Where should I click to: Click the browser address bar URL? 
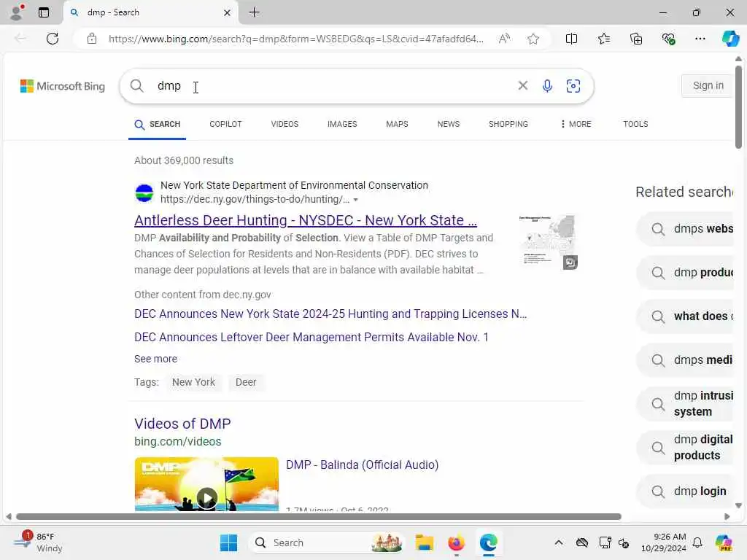[295, 39]
